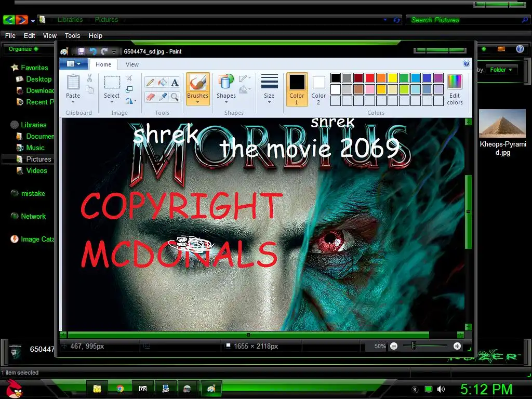532x399 pixels.
Task: Click the Angry Birds start button
Action: click(14, 389)
